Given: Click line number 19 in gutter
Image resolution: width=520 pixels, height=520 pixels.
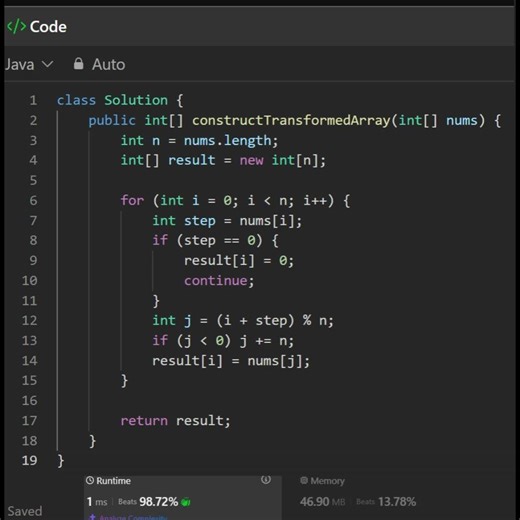Looking at the screenshot, I should tap(29, 460).
